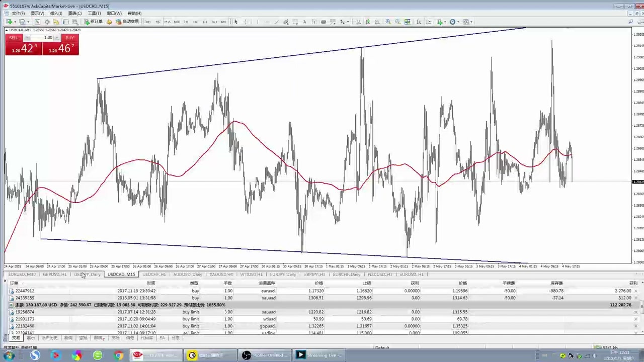Toggle the Market Watch window icon

coord(37,22)
